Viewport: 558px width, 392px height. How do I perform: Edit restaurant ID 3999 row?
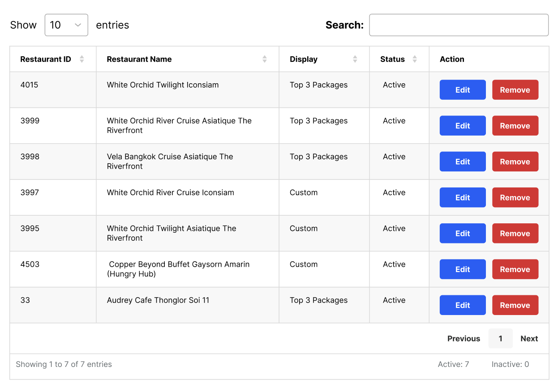tap(463, 126)
